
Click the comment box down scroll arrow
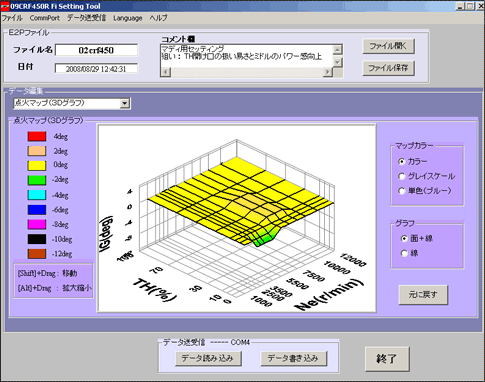point(337,62)
